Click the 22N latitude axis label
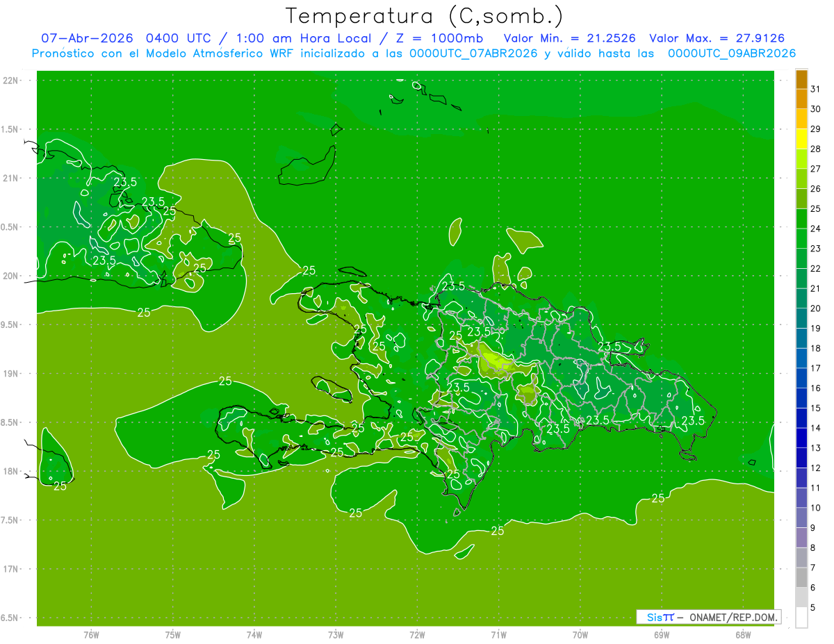The width and height of the screenshot is (834, 644). pos(10,81)
